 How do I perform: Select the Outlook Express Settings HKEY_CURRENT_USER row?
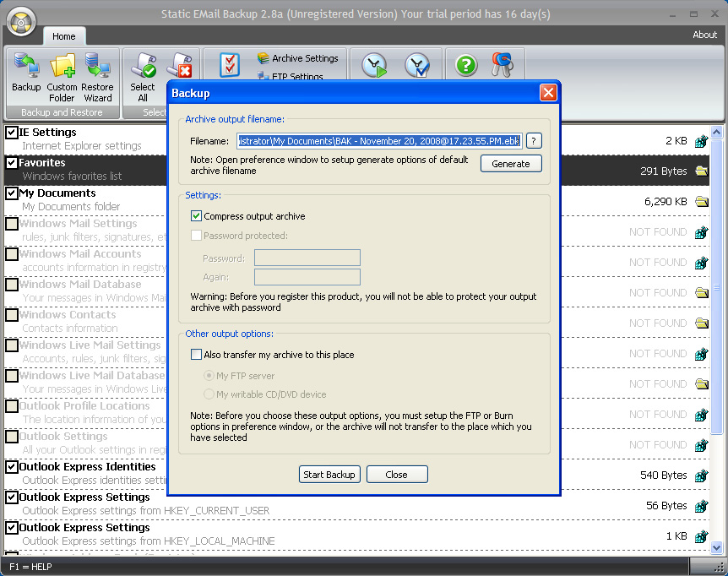pyautogui.click(x=356, y=503)
